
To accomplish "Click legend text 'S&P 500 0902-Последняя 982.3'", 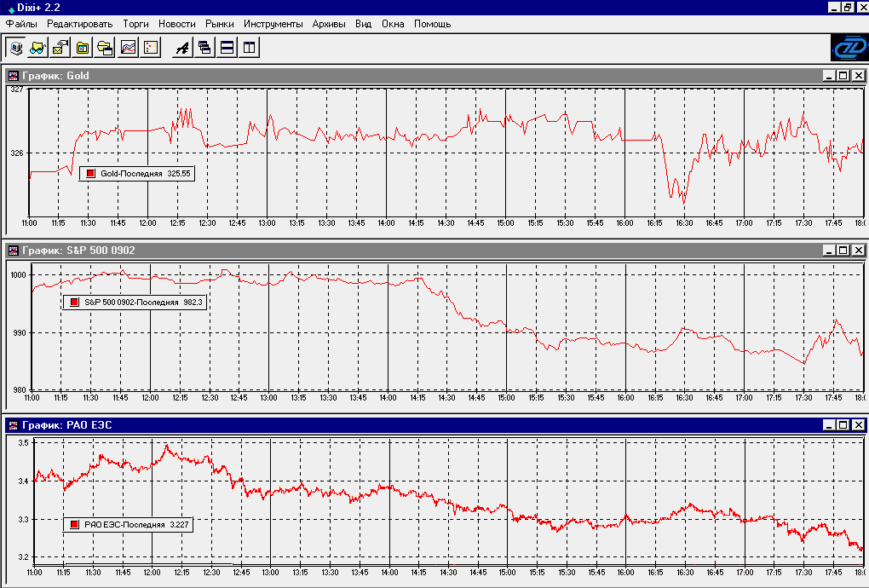I will point(143,302).
